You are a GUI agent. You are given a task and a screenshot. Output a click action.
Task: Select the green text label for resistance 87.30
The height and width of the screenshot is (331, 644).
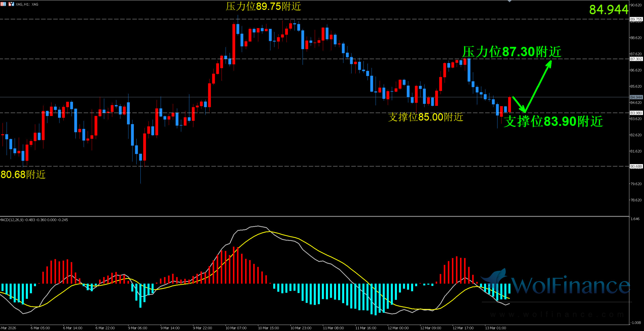pos(512,52)
